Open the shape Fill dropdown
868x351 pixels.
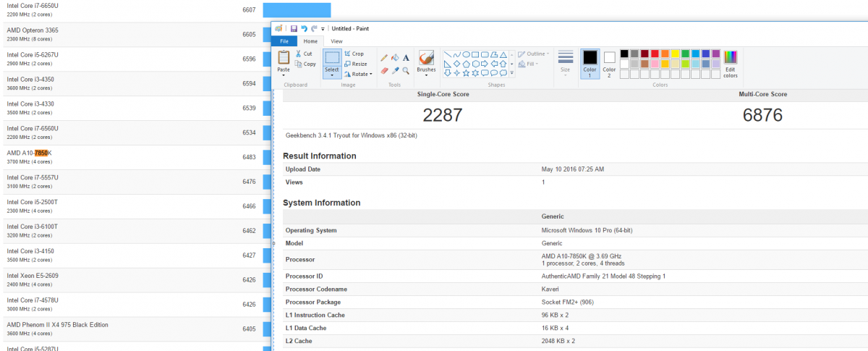point(528,64)
